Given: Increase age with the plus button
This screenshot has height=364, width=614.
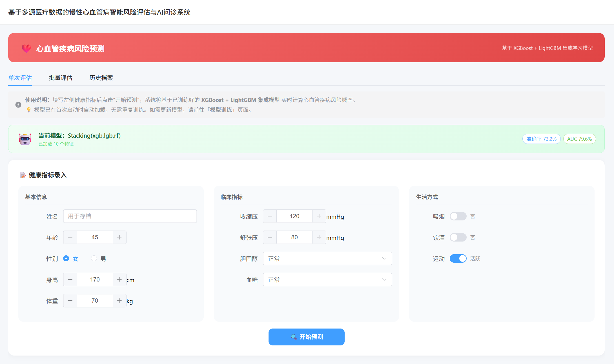Looking at the screenshot, I should pos(119,237).
